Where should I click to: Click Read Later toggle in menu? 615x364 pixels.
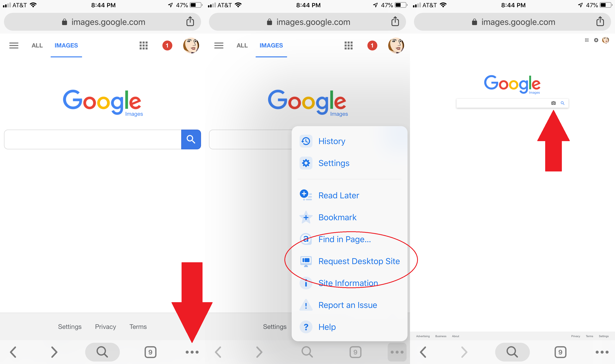pos(339,195)
